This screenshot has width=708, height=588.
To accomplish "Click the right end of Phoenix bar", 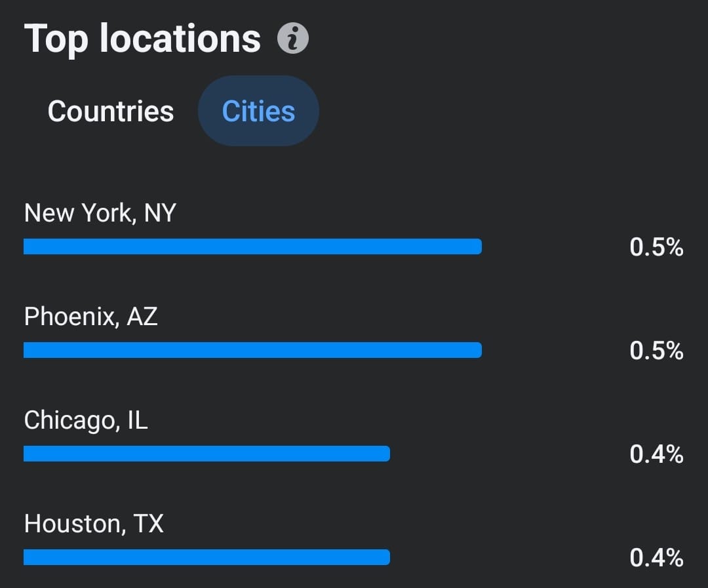I will pos(478,350).
